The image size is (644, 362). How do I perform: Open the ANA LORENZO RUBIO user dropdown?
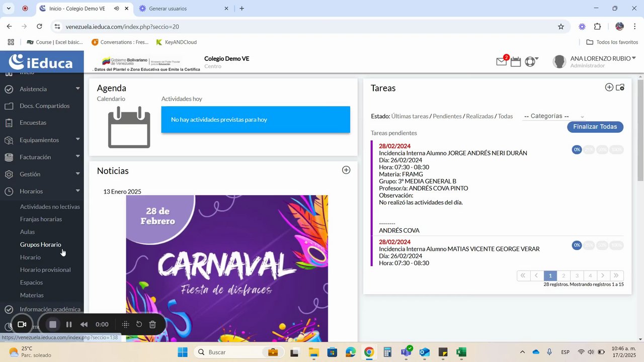click(x=603, y=59)
